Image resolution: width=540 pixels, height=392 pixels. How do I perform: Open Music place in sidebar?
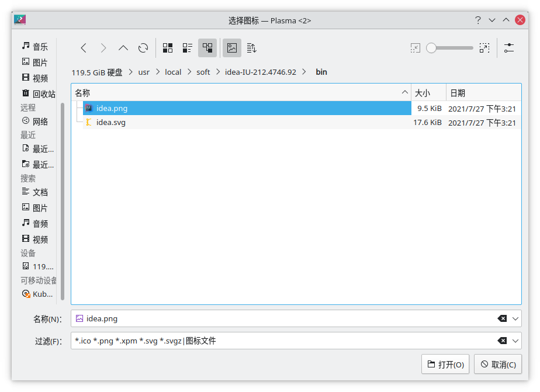(35, 47)
